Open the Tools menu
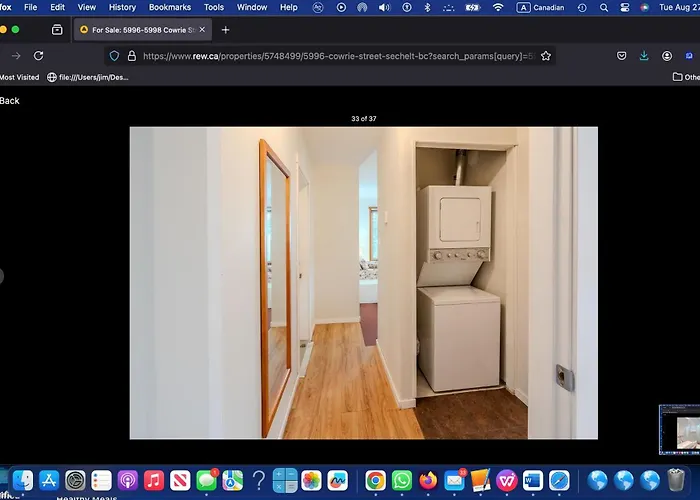Viewport: 700px width, 500px height. pyautogui.click(x=214, y=7)
